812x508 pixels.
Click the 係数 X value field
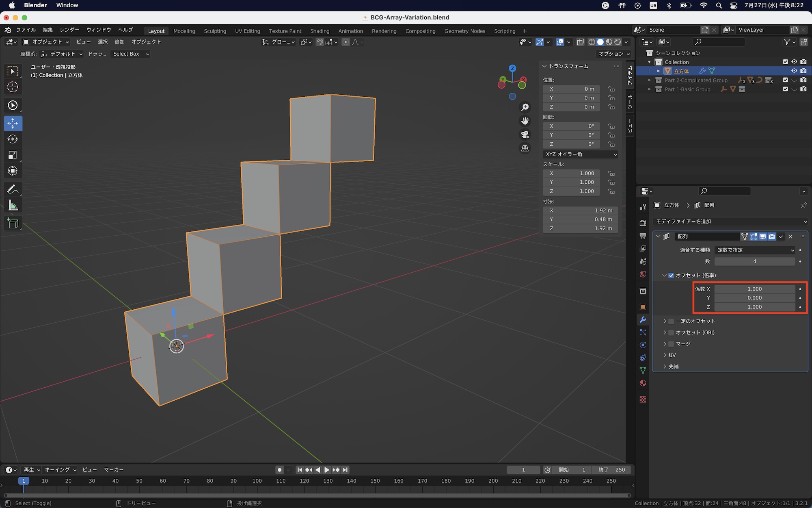click(x=754, y=289)
